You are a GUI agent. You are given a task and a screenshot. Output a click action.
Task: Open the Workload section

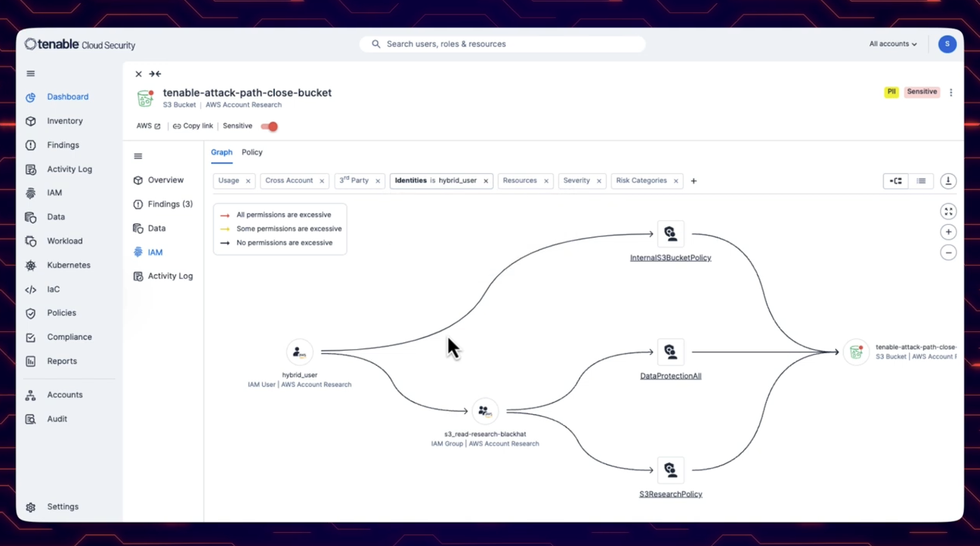54,241
